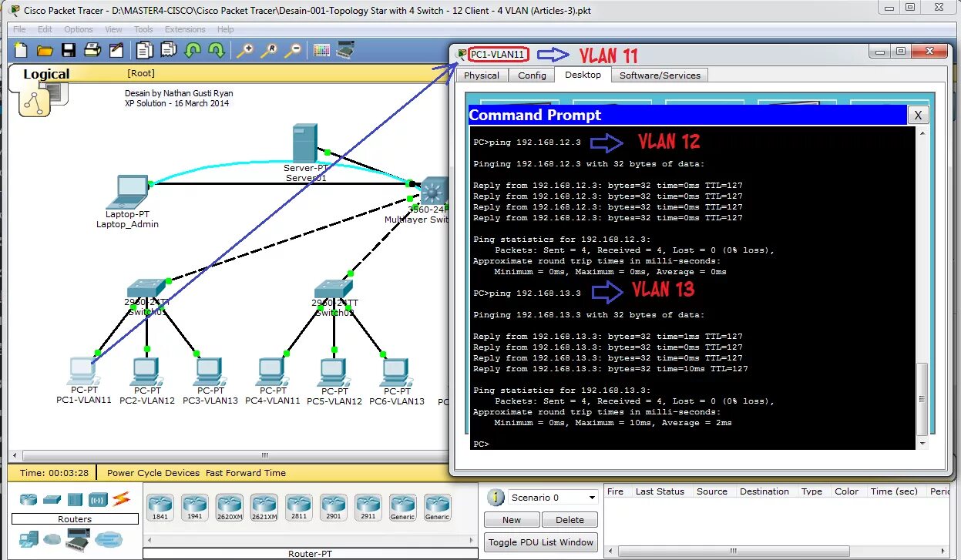
Task: Select the Wireless Devices category icon
Action: (98, 499)
